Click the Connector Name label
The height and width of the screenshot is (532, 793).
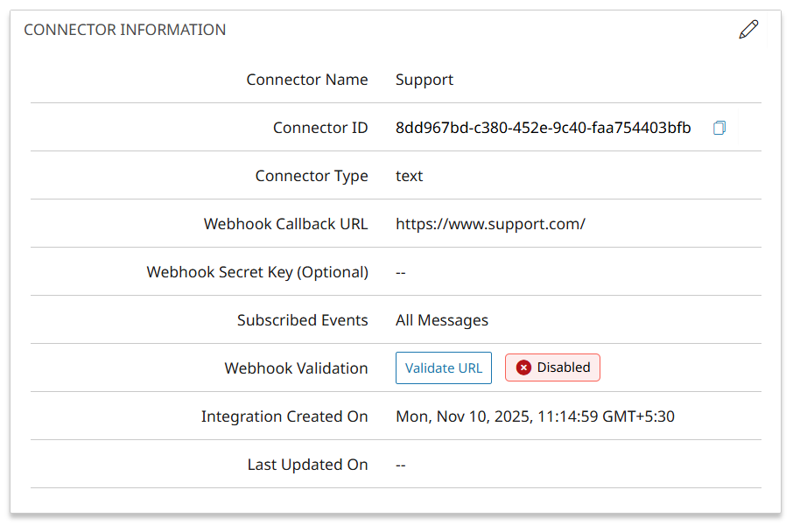pos(307,80)
